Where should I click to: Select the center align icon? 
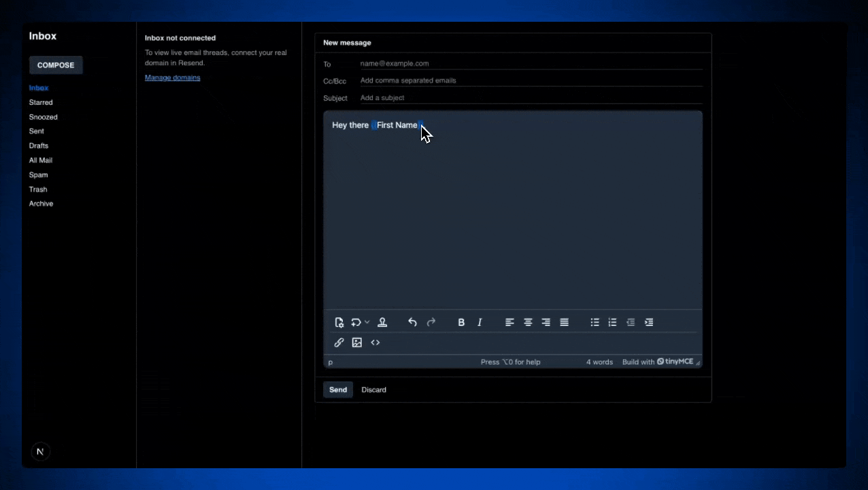pyautogui.click(x=528, y=322)
